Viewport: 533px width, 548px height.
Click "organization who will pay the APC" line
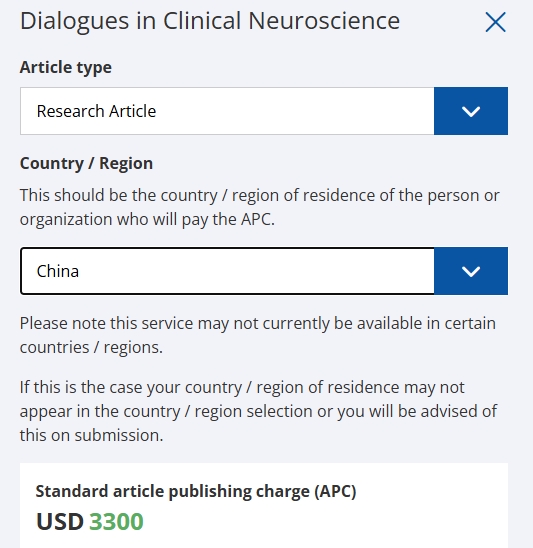point(147,220)
